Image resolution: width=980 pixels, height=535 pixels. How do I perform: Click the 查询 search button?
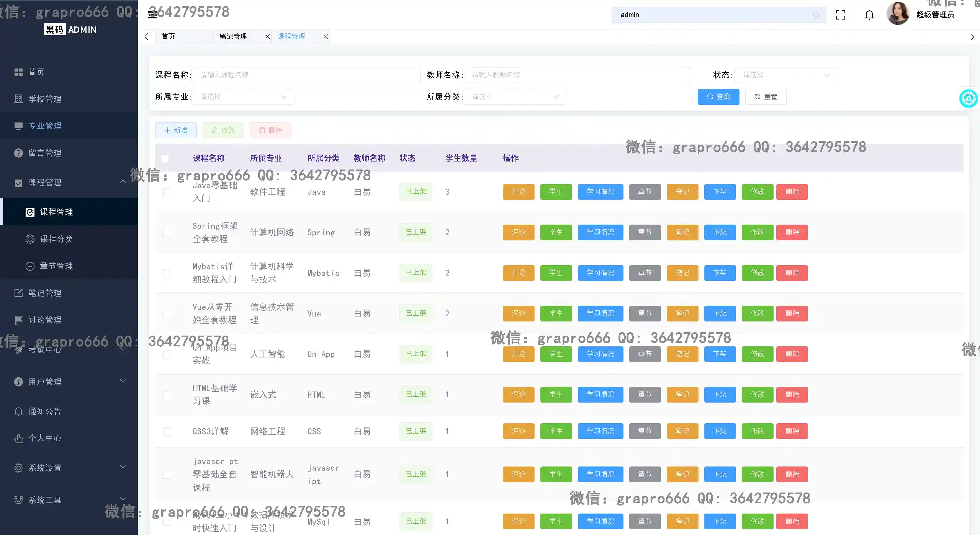718,97
